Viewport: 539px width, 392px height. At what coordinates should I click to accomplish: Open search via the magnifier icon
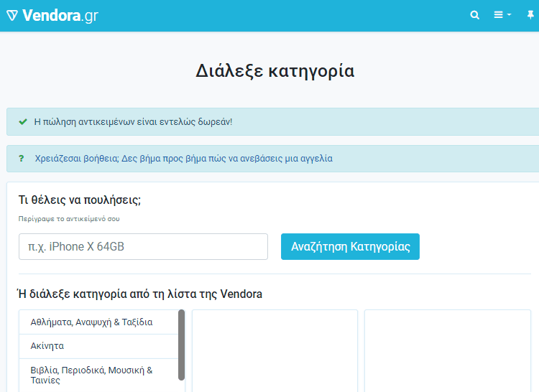click(x=475, y=15)
